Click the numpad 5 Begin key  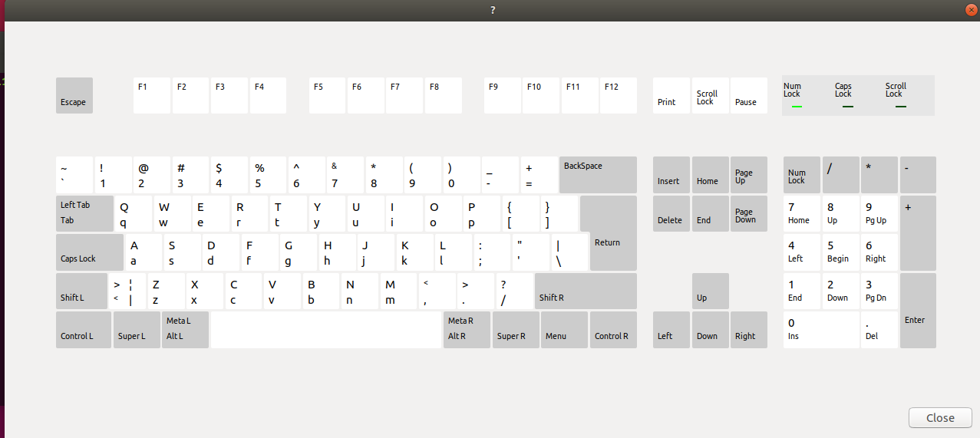[x=841, y=252]
